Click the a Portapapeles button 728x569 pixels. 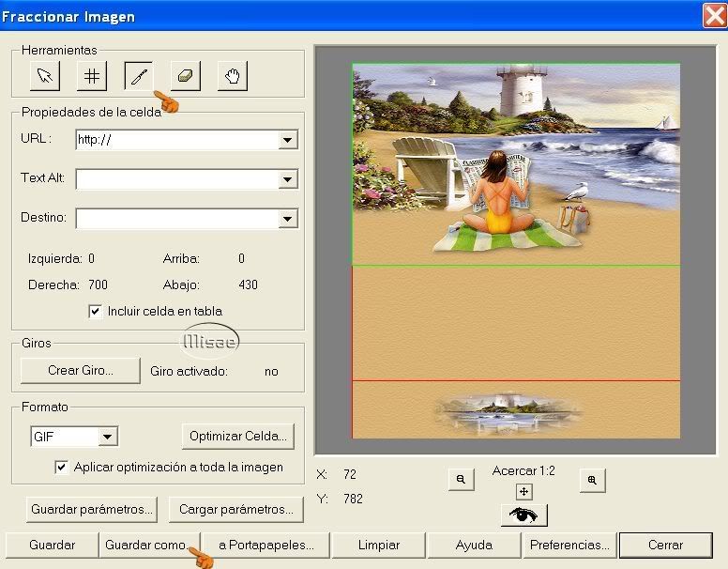point(266,545)
